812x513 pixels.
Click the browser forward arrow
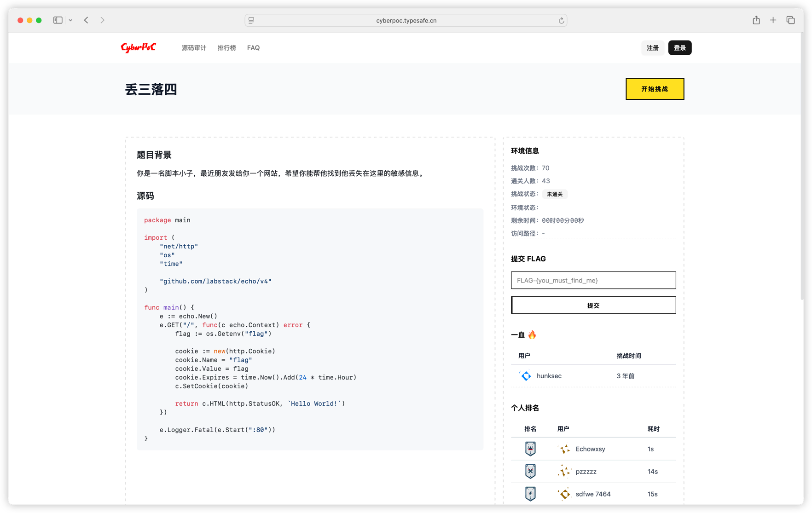click(x=102, y=20)
